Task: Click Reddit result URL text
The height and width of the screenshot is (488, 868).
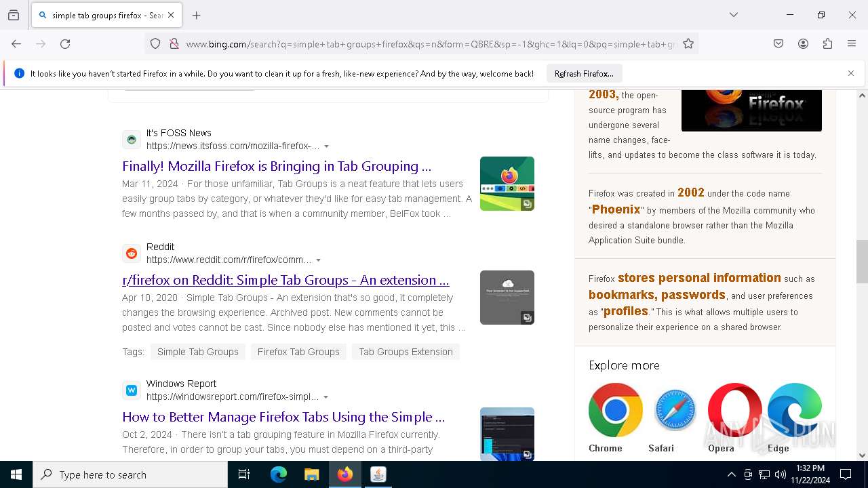Action: 229,260
